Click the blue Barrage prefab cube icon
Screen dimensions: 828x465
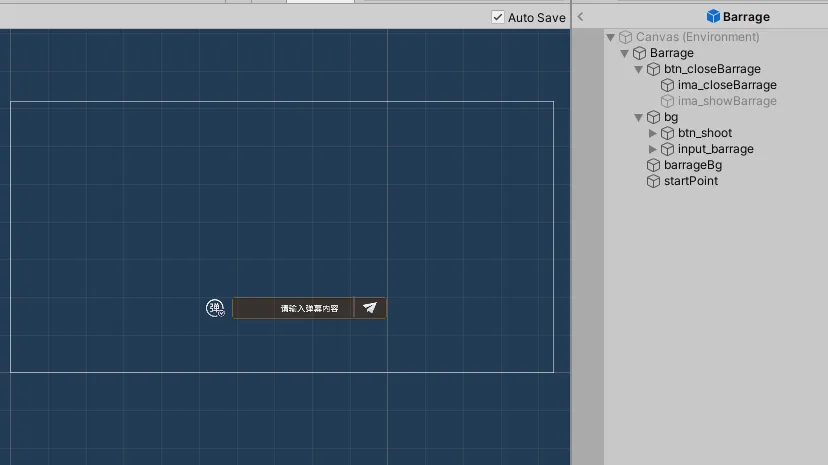[713, 16]
